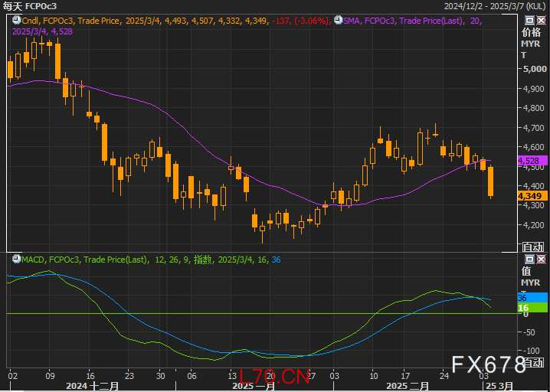Image resolution: width=550 pixels, height=392 pixels.
Task: Click the clock icon beside MACD legend
Action: (16, 260)
